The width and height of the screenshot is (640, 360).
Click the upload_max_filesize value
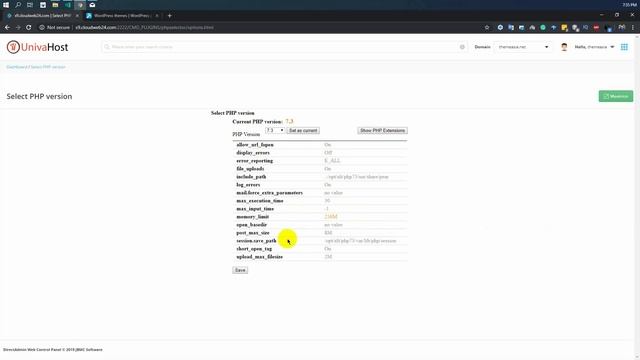[x=328, y=257]
